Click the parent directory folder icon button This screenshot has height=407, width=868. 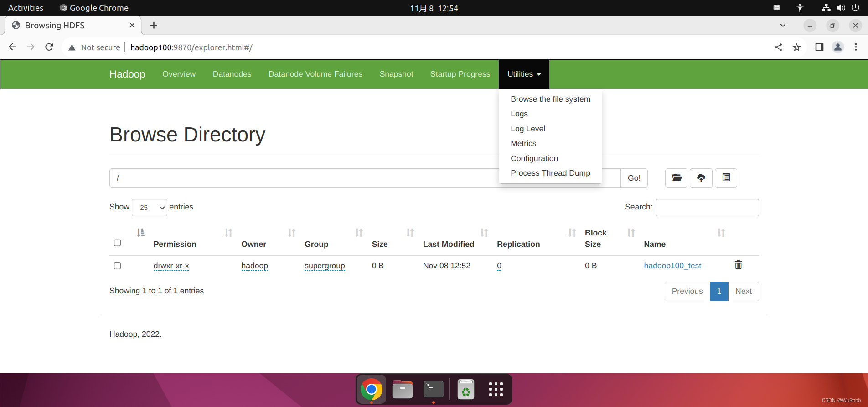[676, 177]
